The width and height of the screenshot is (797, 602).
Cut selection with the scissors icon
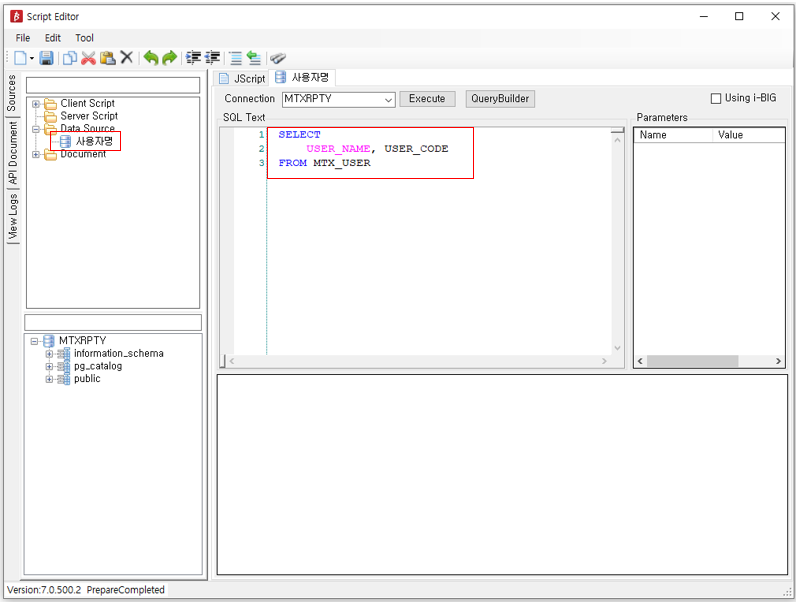click(88, 58)
